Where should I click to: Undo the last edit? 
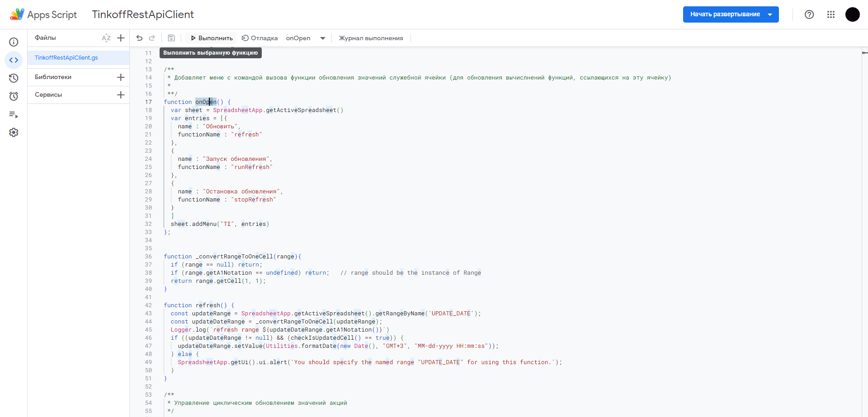[139, 38]
